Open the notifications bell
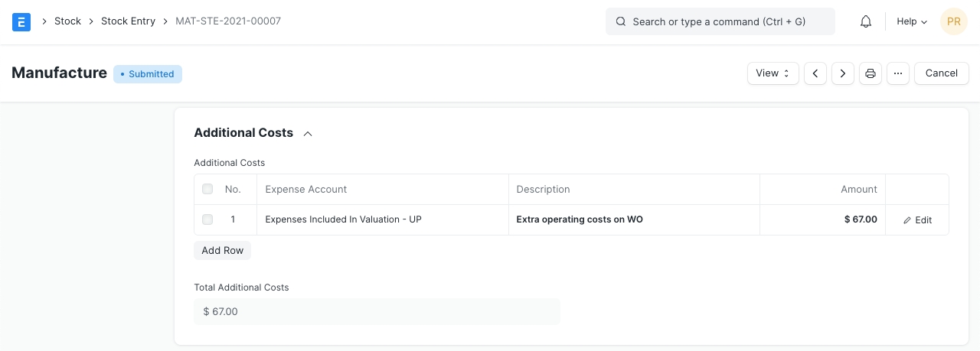The width and height of the screenshot is (980, 351). pyautogui.click(x=866, y=21)
